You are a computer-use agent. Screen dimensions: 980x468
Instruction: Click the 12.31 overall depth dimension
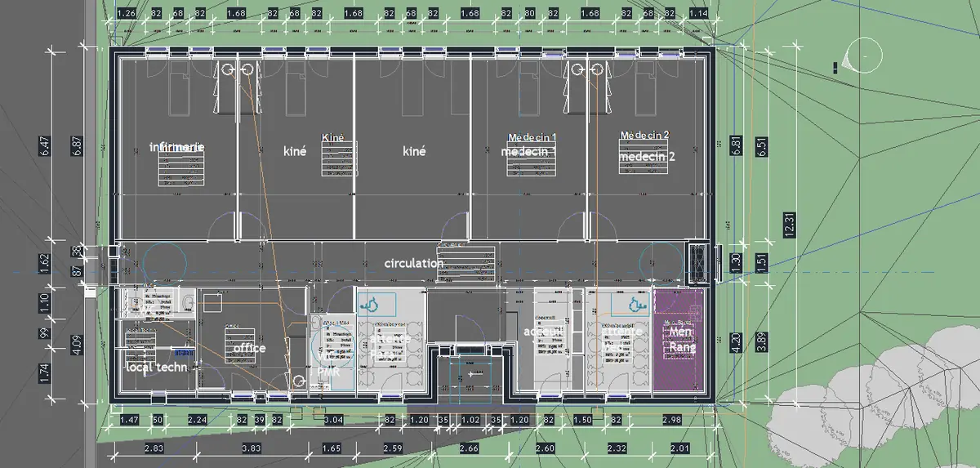[x=788, y=221]
